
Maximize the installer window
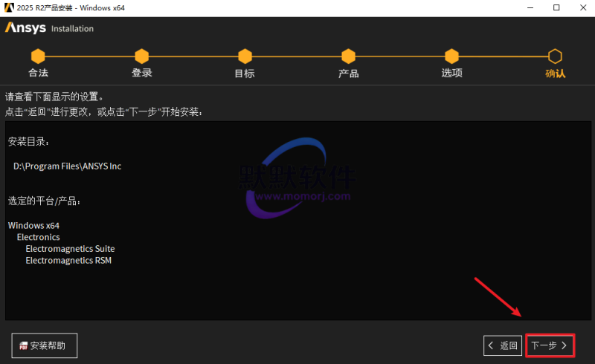pyautogui.click(x=556, y=7)
